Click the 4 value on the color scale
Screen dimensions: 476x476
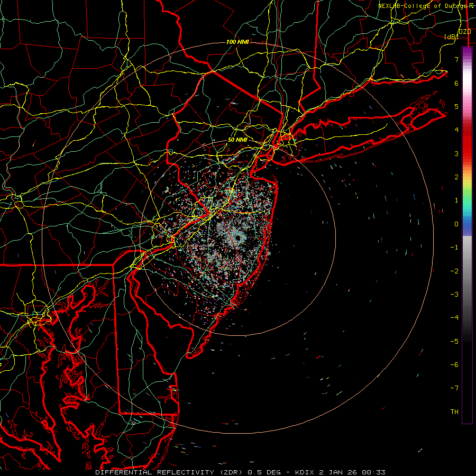click(x=456, y=130)
